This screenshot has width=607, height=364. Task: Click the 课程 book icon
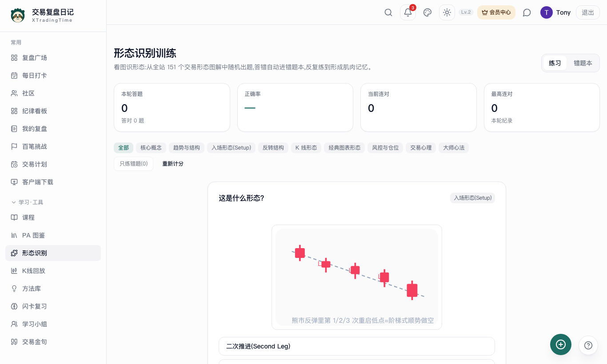(14, 218)
